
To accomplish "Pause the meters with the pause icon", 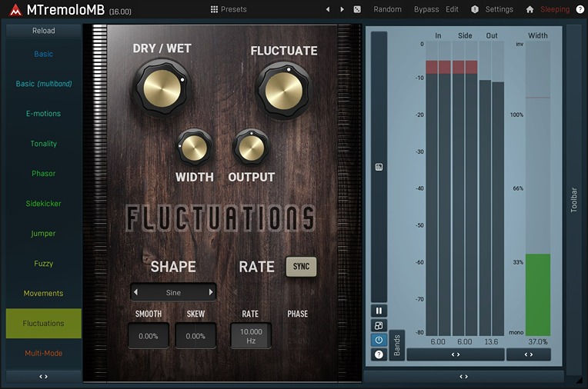I will pyautogui.click(x=379, y=311).
